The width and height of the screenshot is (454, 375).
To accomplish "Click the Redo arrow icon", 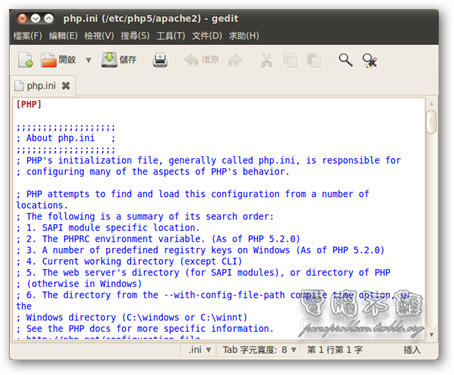I will [235, 60].
